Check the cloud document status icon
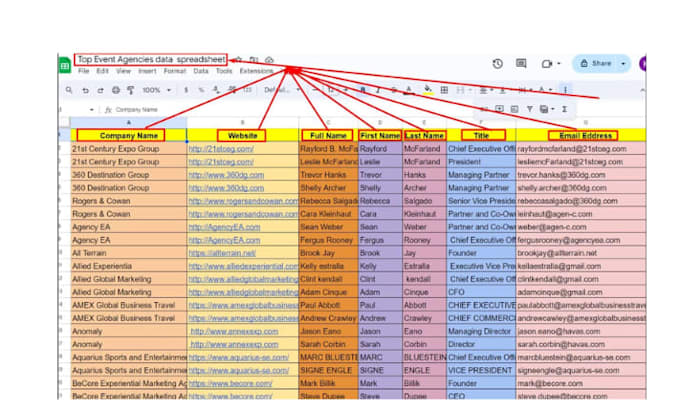Viewport: 680px width, 411px height. pos(269,60)
